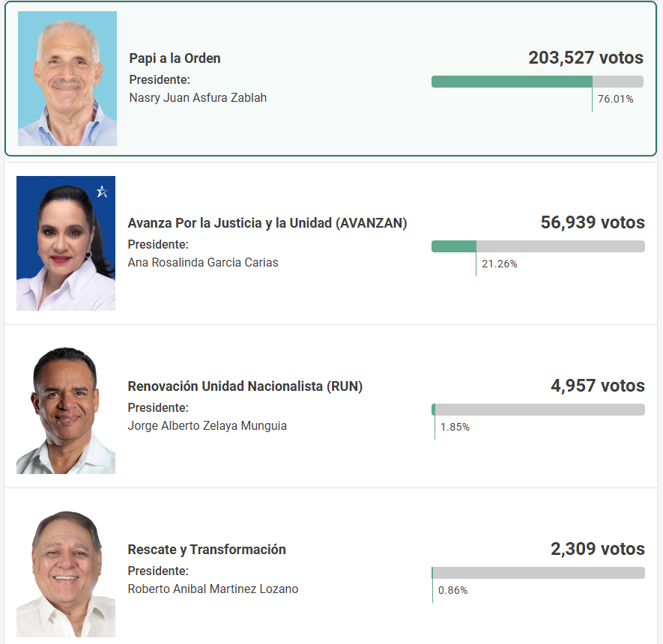This screenshot has height=644, width=663.
Task: Click the 76.01% percentage label
Action: [617, 98]
